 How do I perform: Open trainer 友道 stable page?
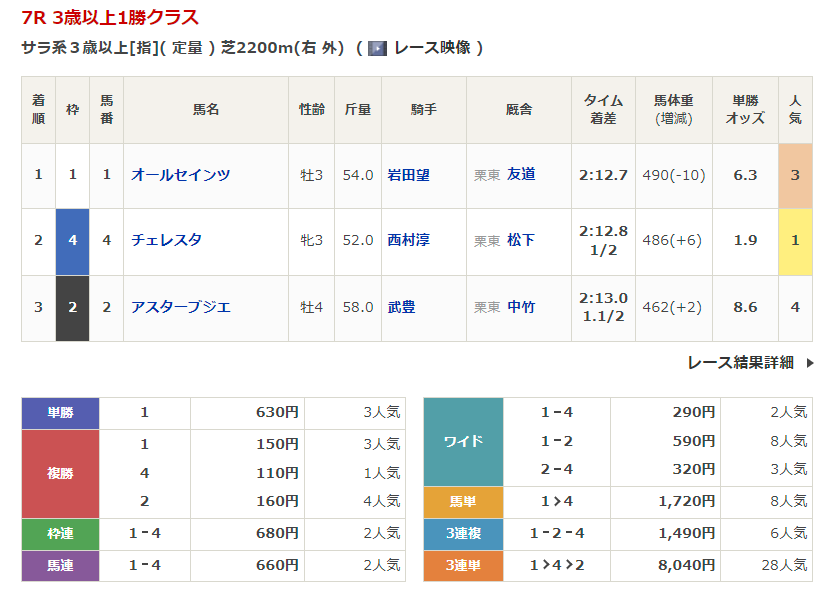(x=521, y=175)
